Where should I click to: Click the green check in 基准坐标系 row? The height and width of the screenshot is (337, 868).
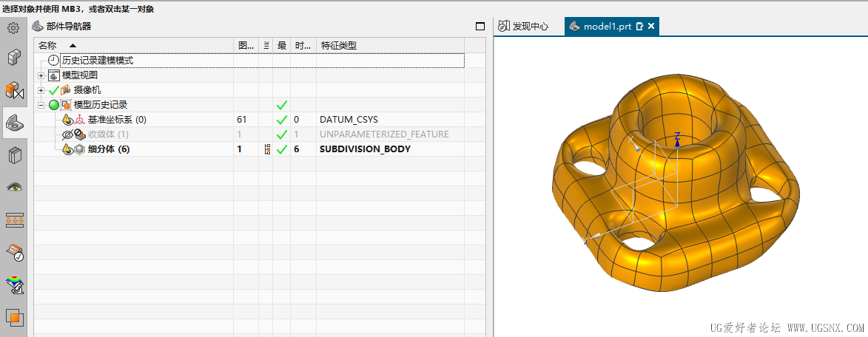click(x=282, y=120)
